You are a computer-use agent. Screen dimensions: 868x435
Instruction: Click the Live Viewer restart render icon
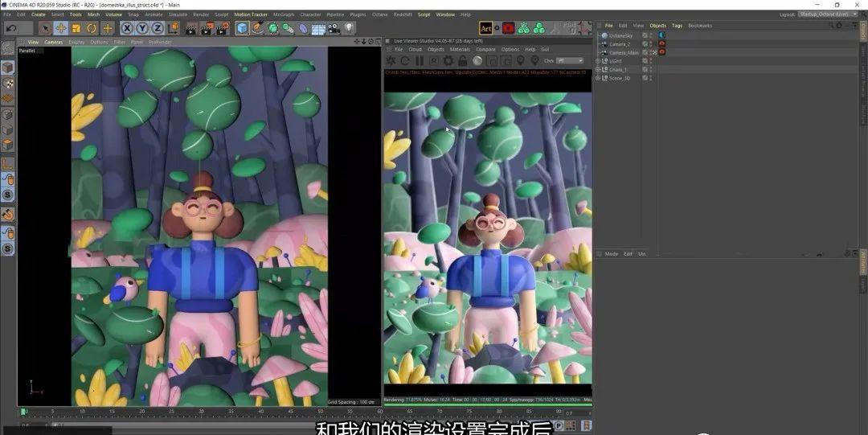(405, 60)
